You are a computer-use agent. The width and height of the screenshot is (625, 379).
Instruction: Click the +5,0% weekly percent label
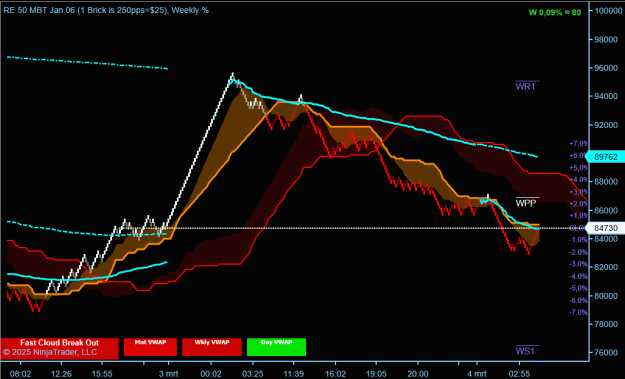pos(578,168)
